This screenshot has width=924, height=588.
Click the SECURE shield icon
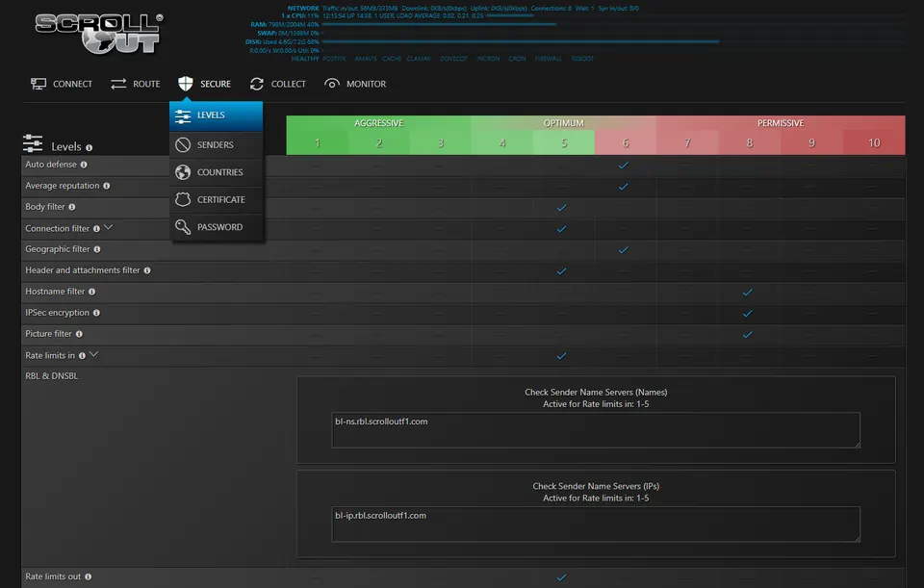[186, 84]
